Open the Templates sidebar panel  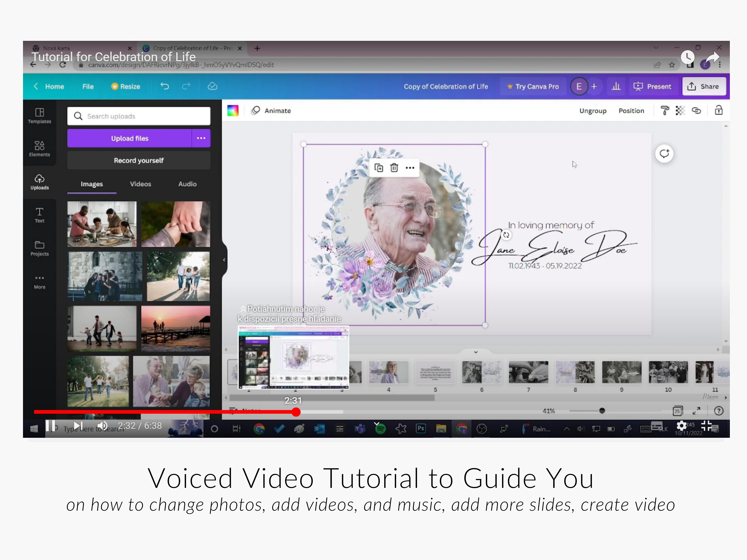(40, 116)
